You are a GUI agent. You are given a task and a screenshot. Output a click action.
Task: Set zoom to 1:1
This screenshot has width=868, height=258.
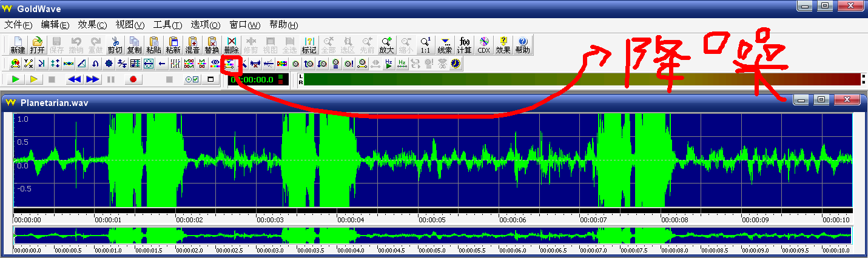pos(425,45)
